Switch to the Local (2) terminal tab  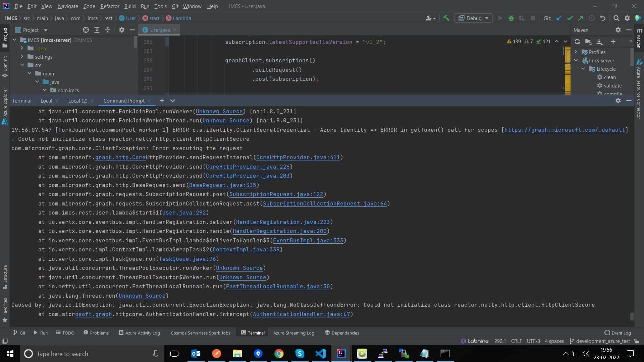(x=77, y=101)
